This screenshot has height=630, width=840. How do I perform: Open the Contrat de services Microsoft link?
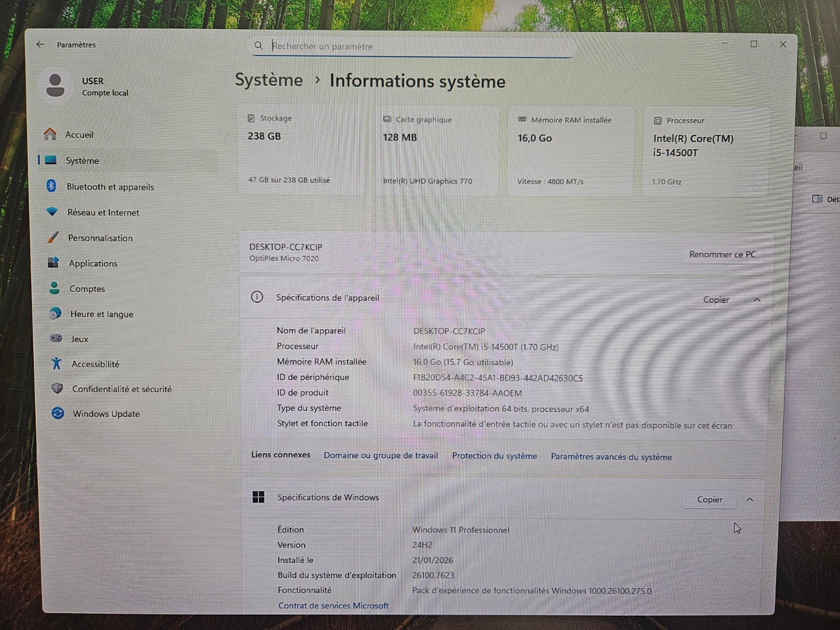click(x=333, y=605)
